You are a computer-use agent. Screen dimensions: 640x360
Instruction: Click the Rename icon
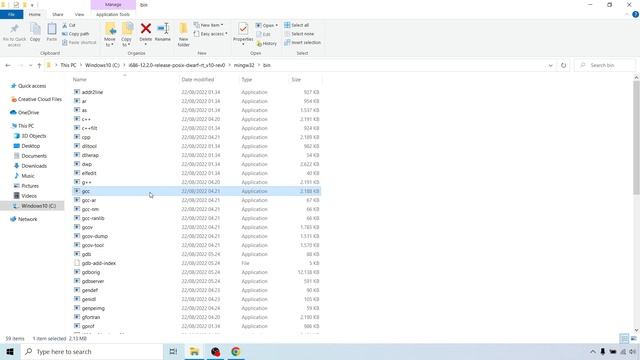(163, 29)
